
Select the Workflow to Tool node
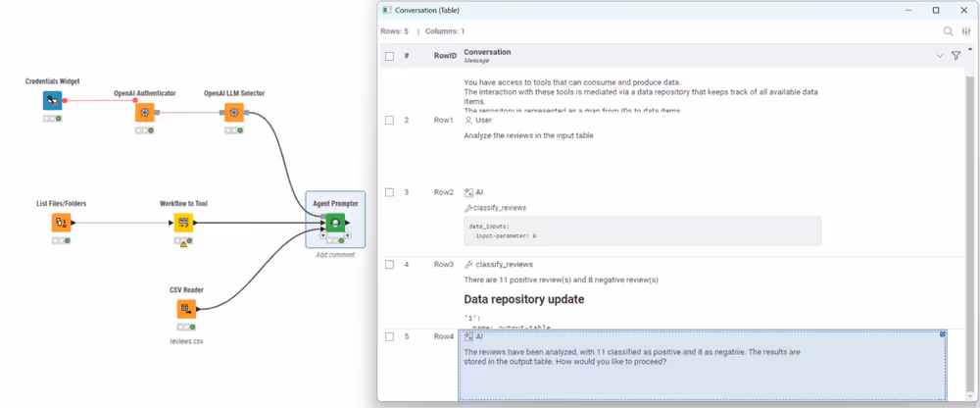tap(183, 223)
